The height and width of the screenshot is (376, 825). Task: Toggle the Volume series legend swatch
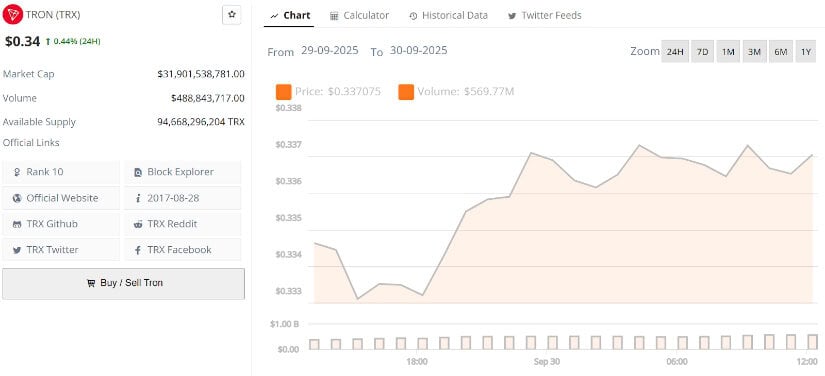(x=406, y=92)
